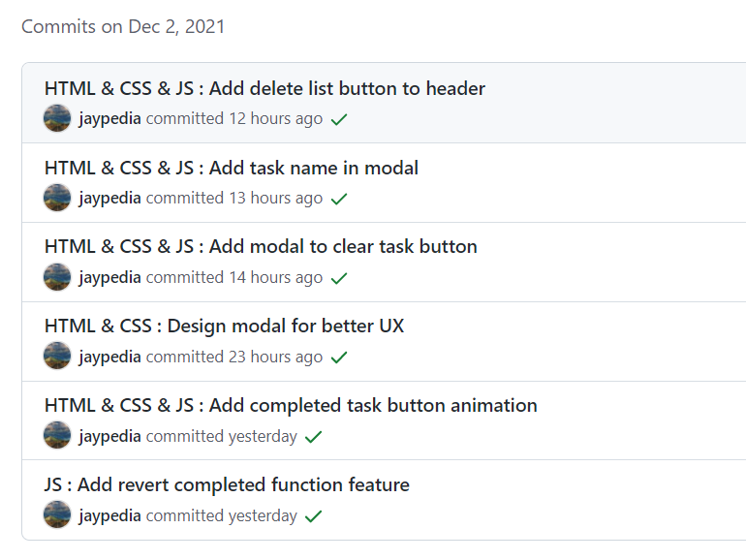Click jaypedia author link on revert completed commit
Image resolution: width=746 pixels, height=560 pixels.
tap(109, 516)
